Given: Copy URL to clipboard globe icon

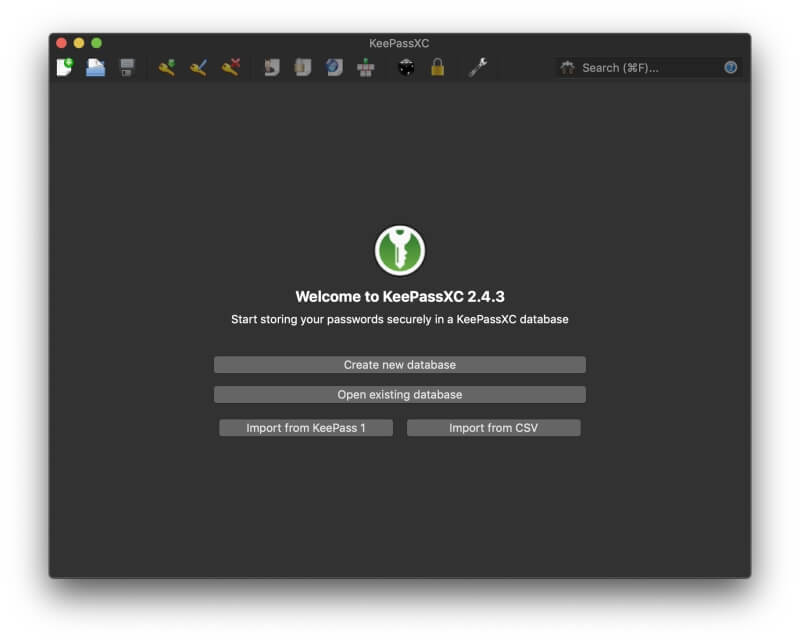Looking at the screenshot, I should pyautogui.click(x=334, y=67).
